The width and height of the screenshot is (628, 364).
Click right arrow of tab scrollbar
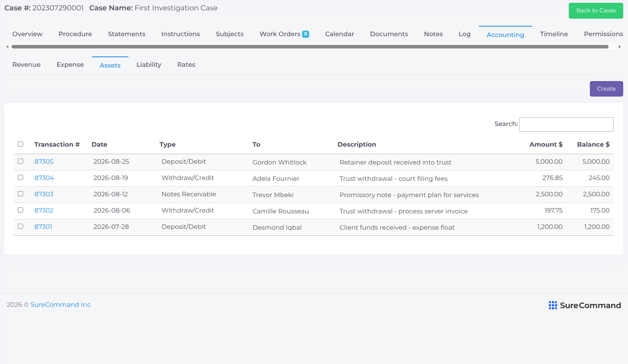tap(620, 46)
